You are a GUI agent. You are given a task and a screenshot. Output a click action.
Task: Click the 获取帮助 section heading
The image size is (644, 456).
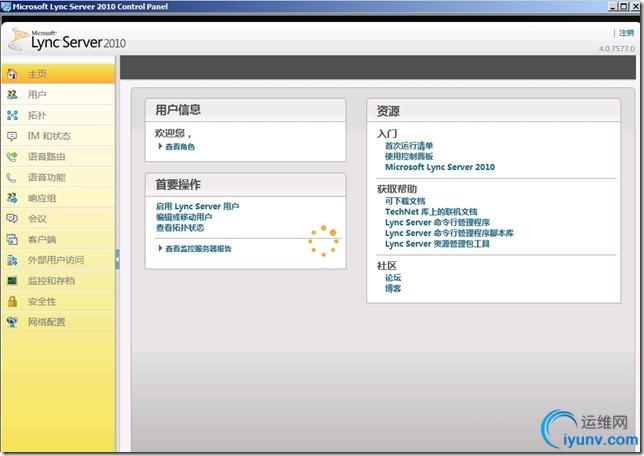pos(397,189)
